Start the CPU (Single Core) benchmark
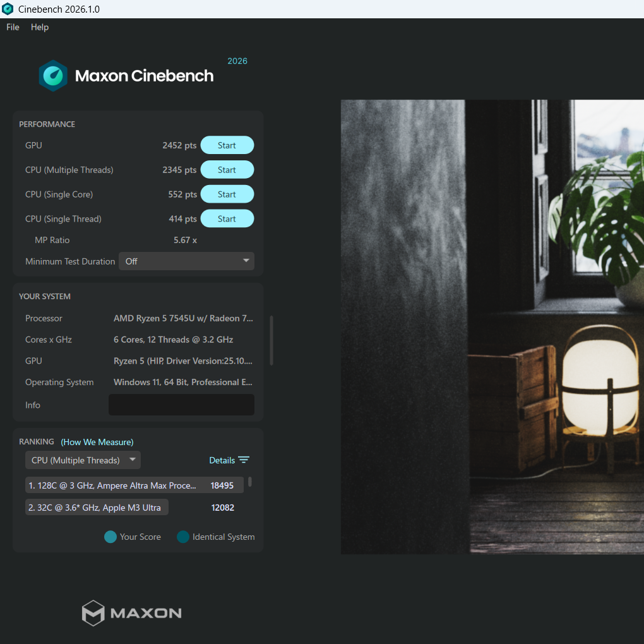 227,194
